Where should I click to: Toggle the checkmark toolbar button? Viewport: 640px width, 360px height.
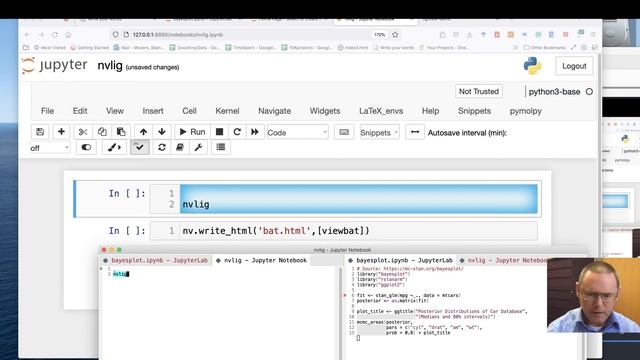(140, 147)
